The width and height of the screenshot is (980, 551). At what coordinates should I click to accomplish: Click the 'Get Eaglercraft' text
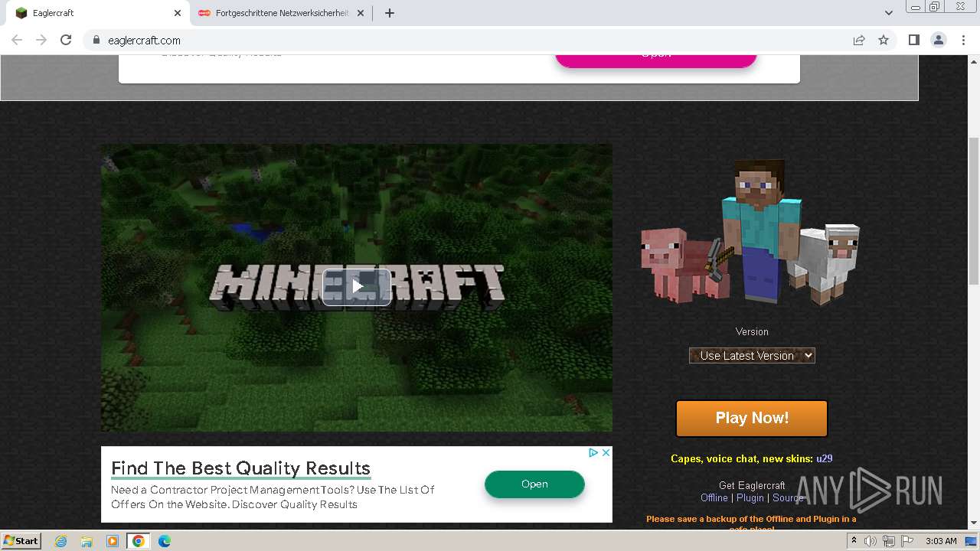click(x=752, y=485)
